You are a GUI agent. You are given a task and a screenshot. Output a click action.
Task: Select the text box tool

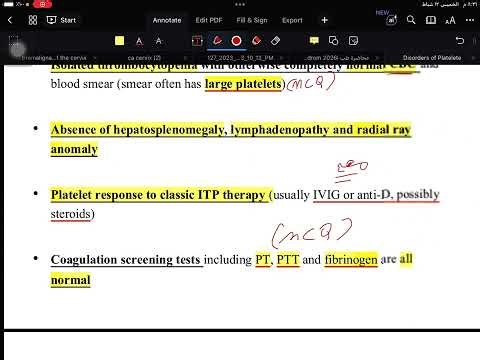click(x=197, y=41)
